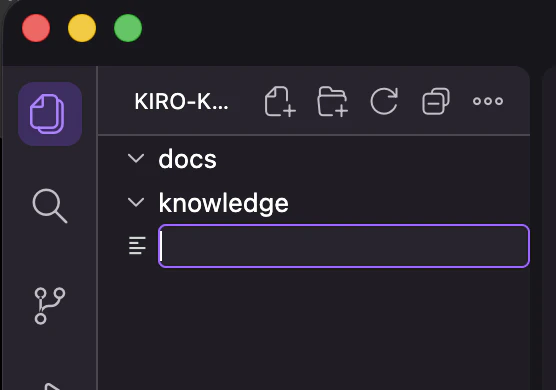Create a new folder via toolbar icon

point(332,101)
